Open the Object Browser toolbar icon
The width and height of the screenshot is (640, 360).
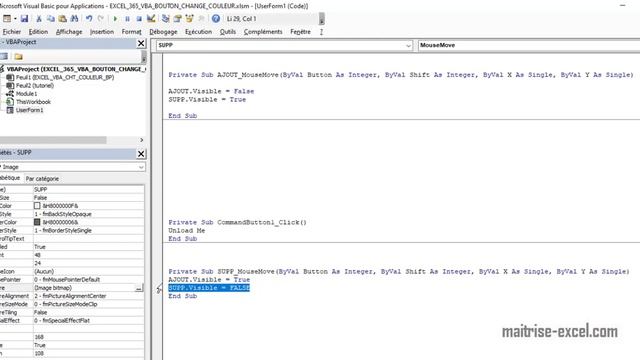pos(189,19)
